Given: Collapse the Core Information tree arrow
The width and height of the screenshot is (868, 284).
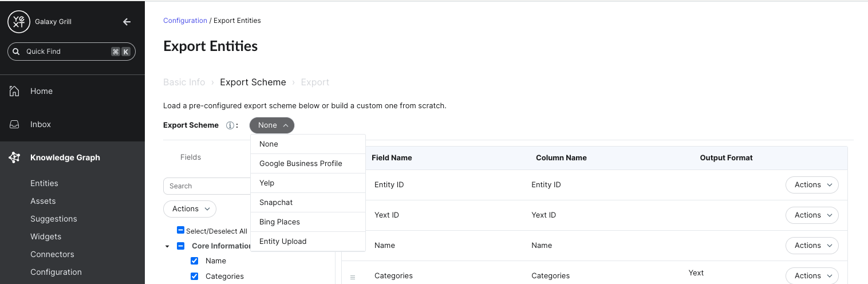Looking at the screenshot, I should click(167, 246).
